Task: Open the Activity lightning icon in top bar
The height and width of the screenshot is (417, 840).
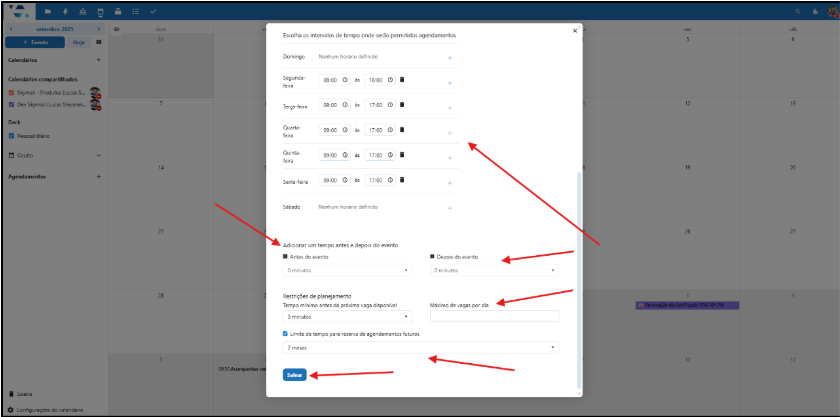Action: click(65, 11)
